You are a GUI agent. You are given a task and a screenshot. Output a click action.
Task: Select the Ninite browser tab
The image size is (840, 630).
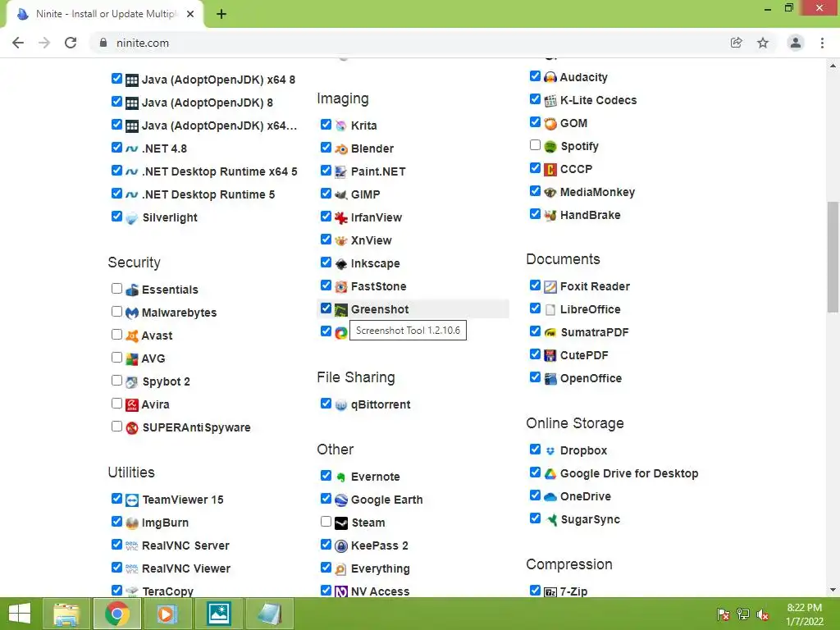point(104,14)
